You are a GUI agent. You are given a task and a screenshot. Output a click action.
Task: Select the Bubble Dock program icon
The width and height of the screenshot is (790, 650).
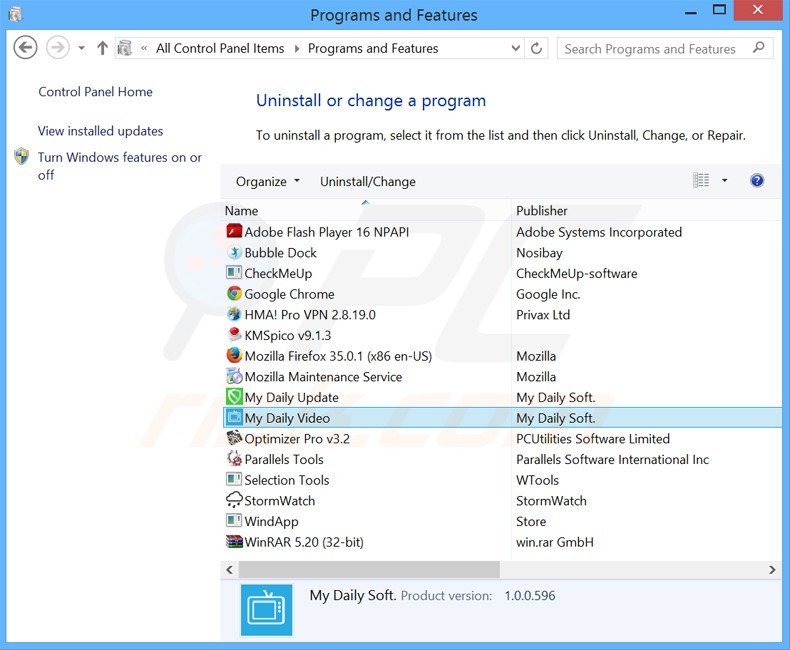[x=234, y=252]
